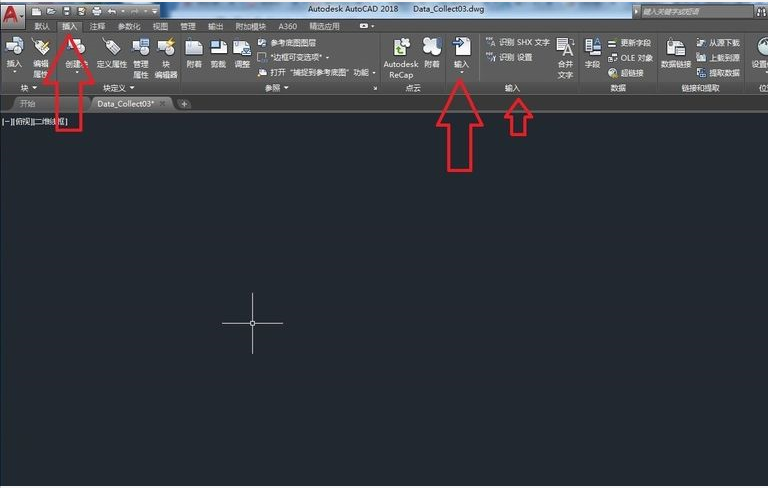Click the 输入 (Import) file icon
Screen dimensions: 768x488
(x=461, y=47)
